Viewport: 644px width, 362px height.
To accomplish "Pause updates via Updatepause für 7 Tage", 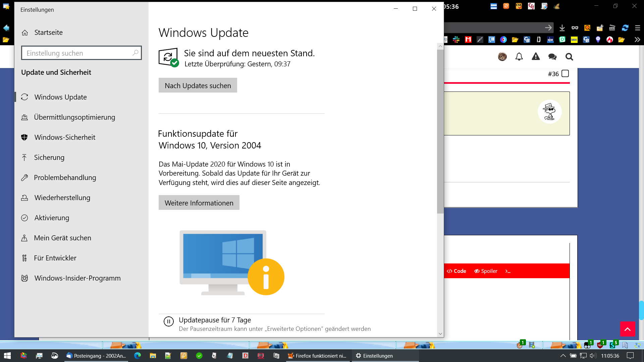I will click(215, 320).
